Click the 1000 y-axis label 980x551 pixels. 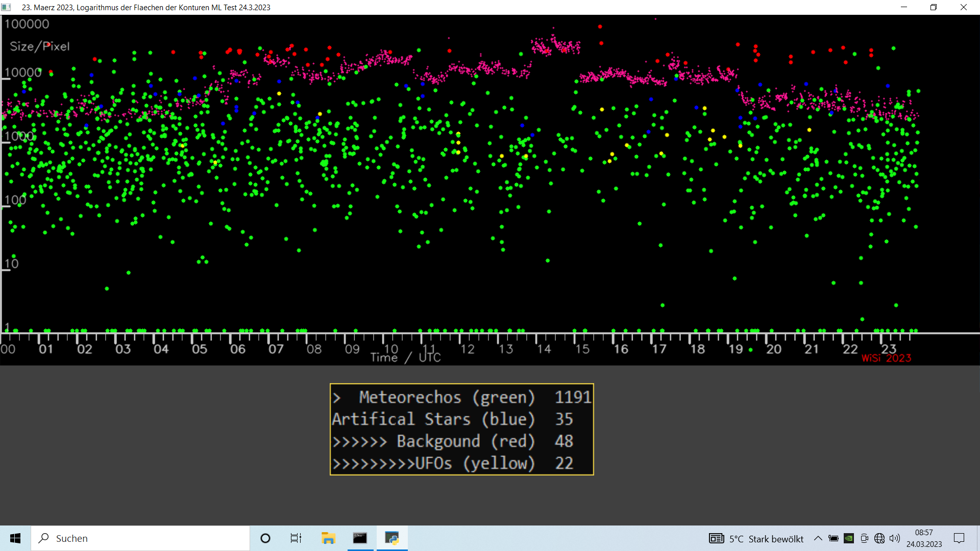click(19, 136)
